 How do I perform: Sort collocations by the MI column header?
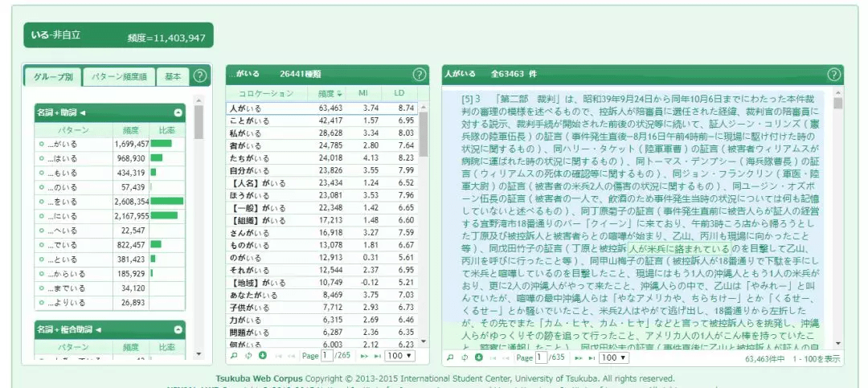pos(363,93)
